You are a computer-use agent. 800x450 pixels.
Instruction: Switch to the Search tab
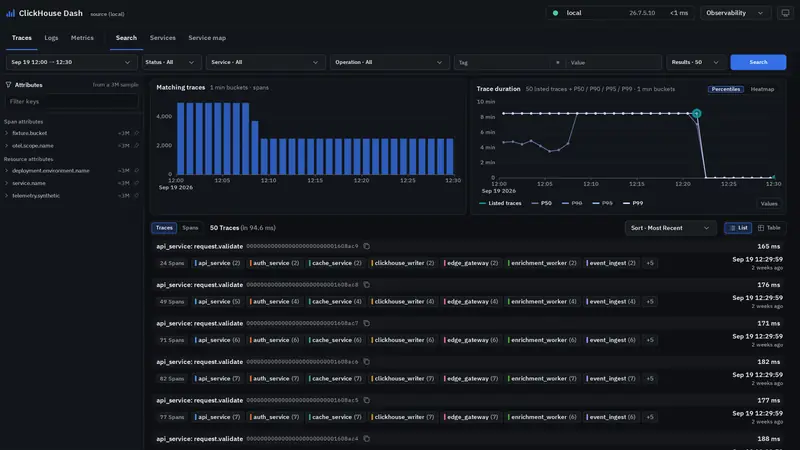point(126,38)
